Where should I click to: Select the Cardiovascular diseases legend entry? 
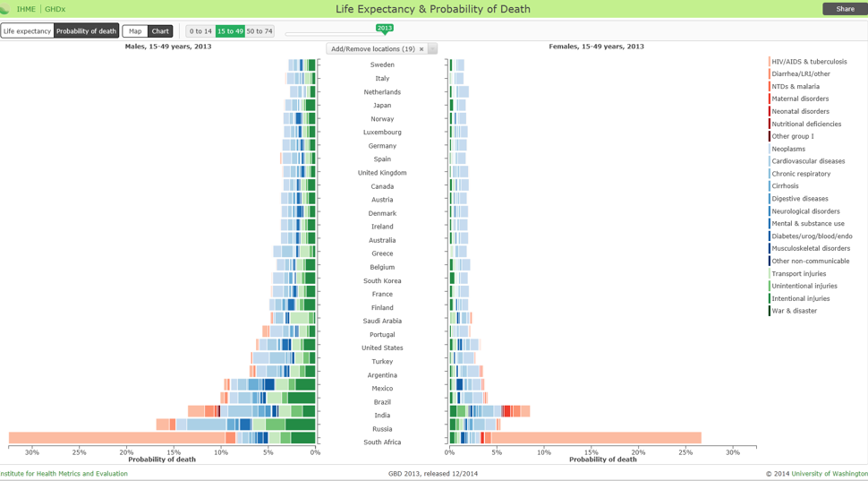pyautogui.click(x=808, y=161)
